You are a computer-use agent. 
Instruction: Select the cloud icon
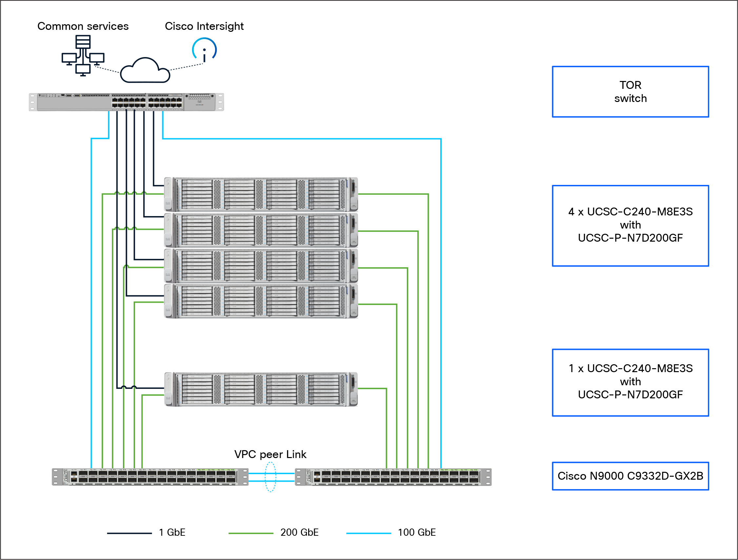[x=145, y=70]
